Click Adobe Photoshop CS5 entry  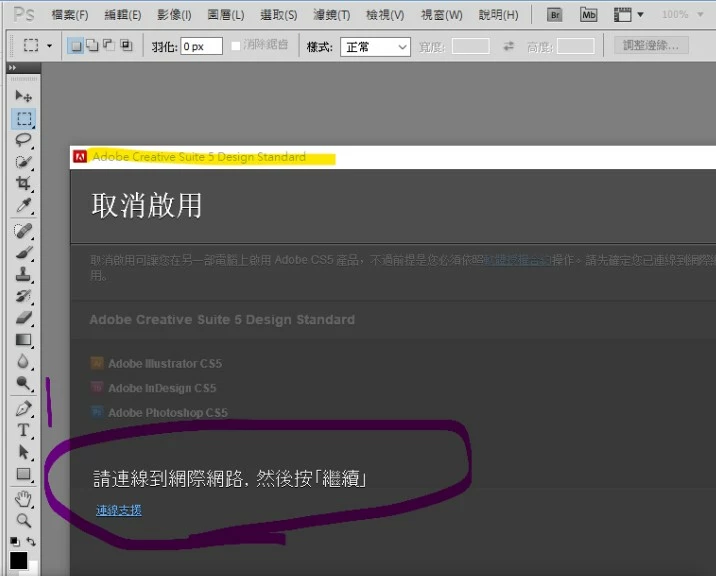159,412
